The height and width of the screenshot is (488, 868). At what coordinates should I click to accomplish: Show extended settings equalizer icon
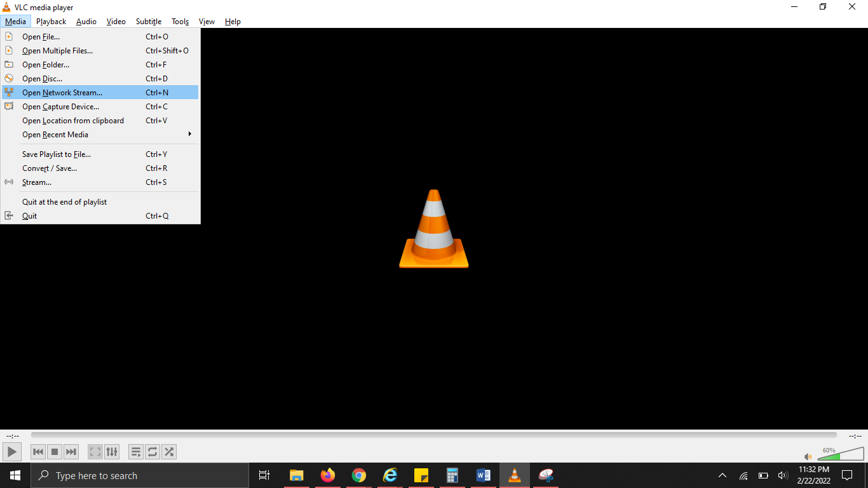point(112,452)
